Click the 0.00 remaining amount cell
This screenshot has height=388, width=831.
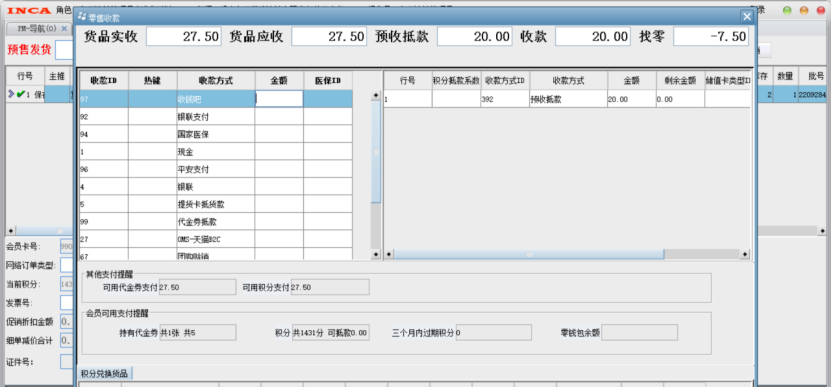680,99
